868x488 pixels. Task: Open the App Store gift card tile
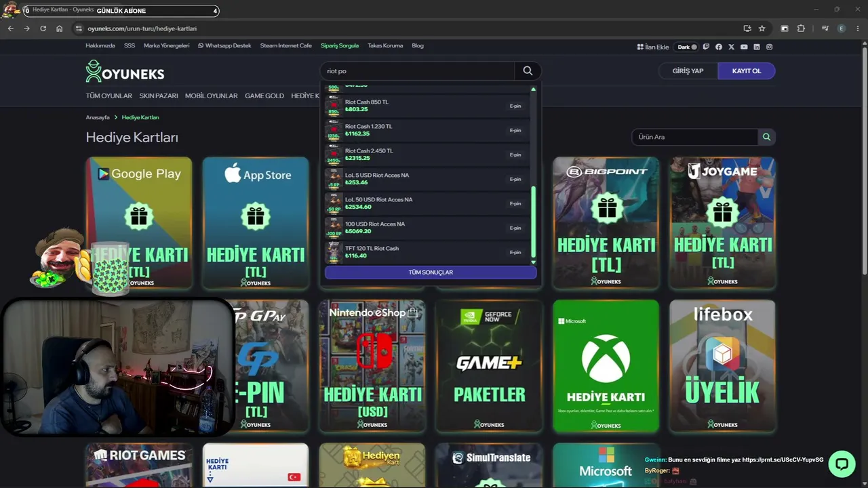[256, 223]
